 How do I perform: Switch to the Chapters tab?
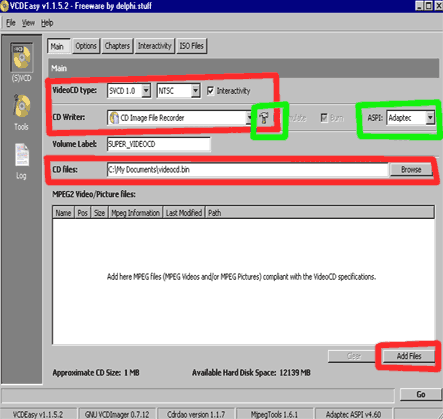point(117,46)
